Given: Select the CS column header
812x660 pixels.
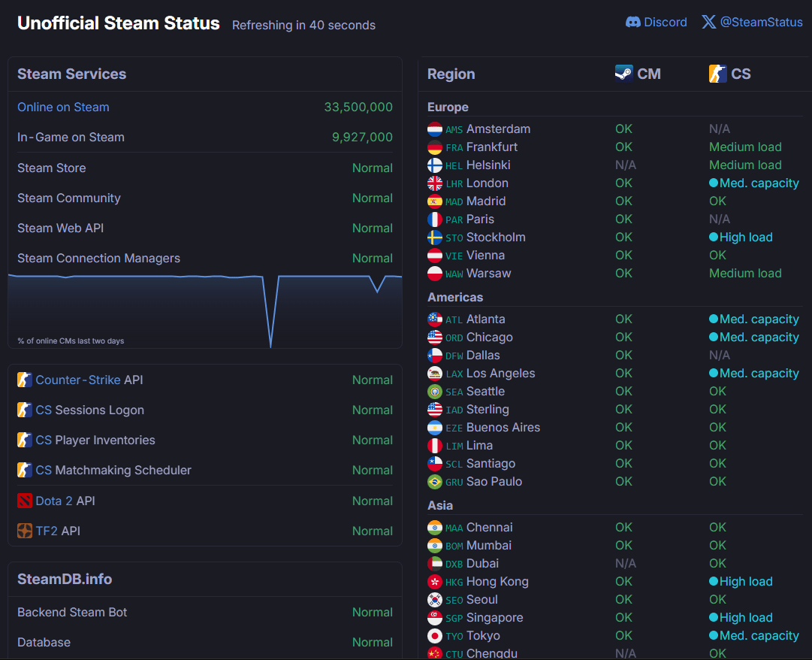Looking at the screenshot, I should coord(729,74).
